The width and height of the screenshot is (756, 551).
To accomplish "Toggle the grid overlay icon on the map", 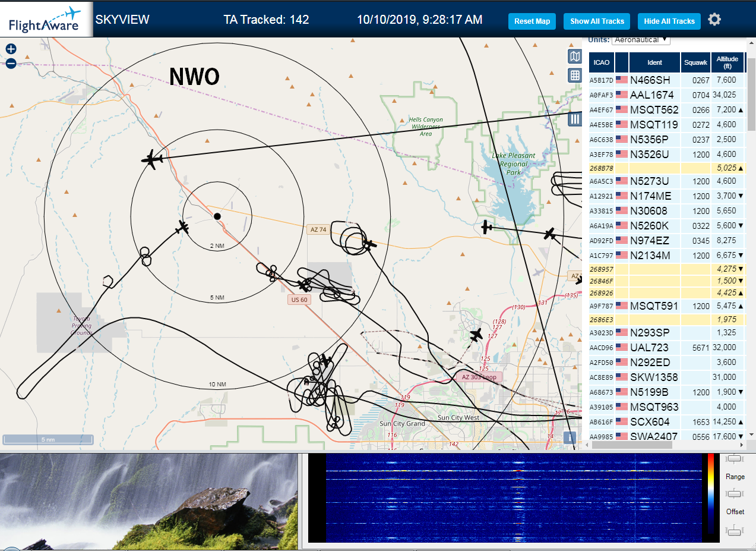I will tap(574, 75).
